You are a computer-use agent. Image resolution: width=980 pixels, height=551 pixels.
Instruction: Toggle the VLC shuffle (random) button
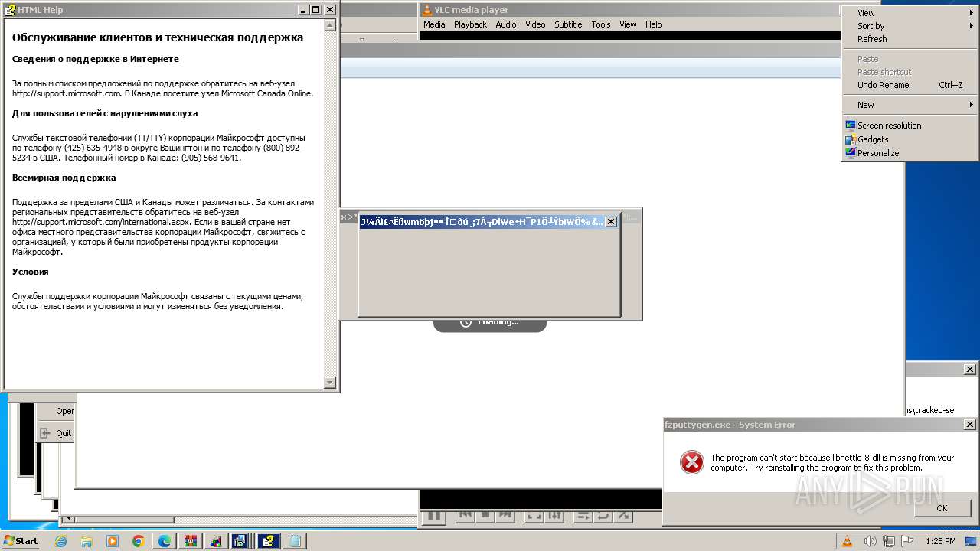click(623, 516)
